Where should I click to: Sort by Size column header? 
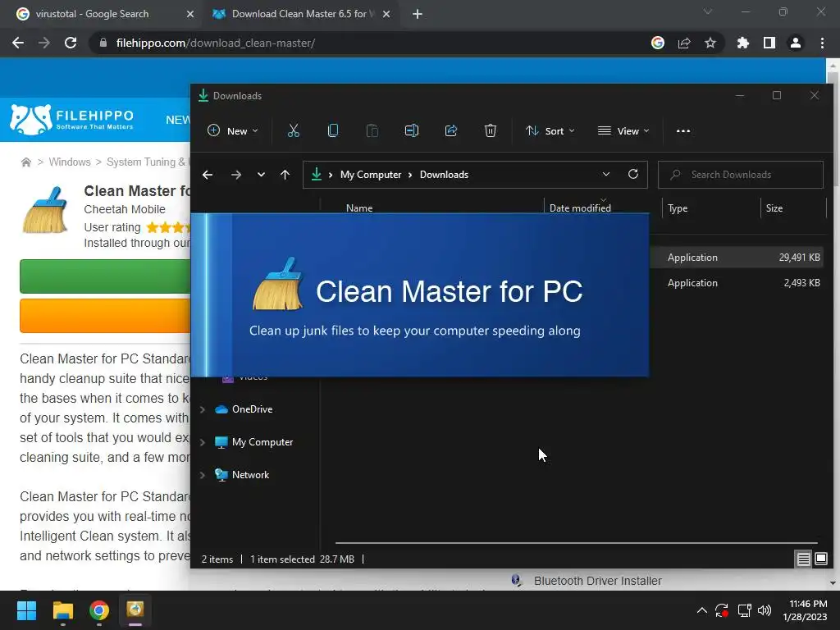click(x=774, y=208)
